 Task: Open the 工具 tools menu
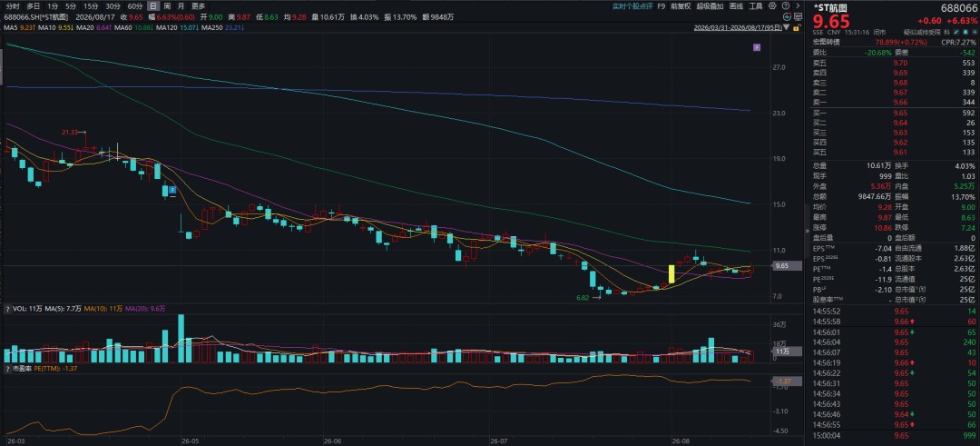[756, 5]
